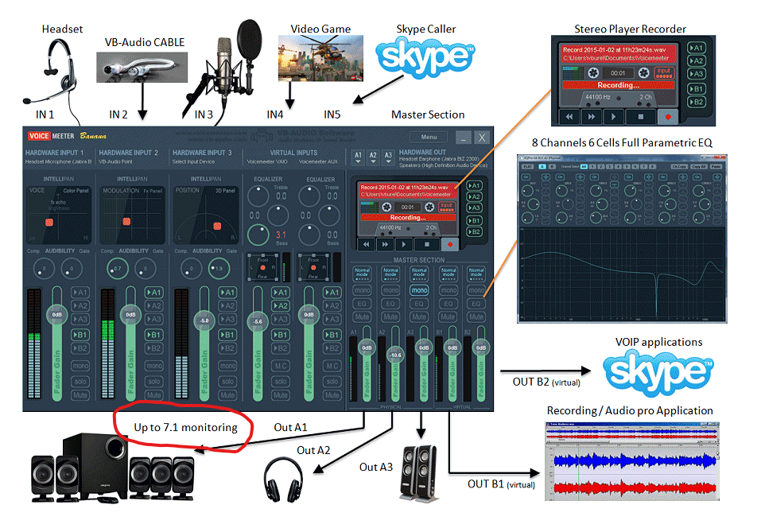Toggle B1 routing on Hardware Input 1
The image size is (761, 532).
[x=80, y=335]
